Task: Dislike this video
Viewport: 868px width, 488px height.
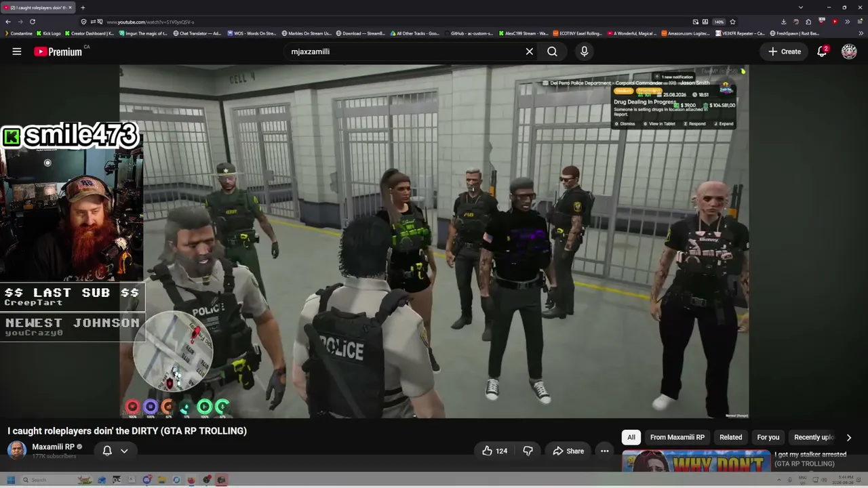Action: point(528,451)
